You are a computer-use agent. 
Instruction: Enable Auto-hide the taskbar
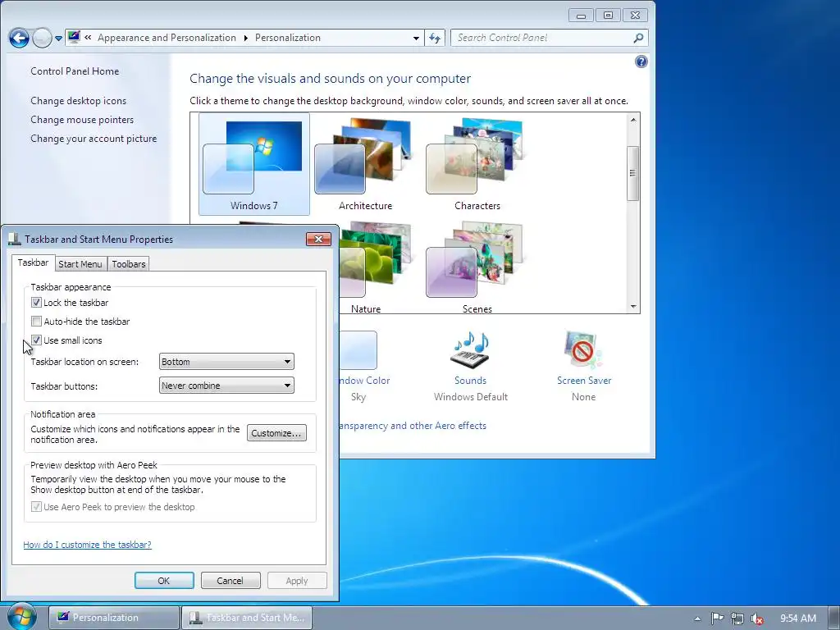(x=36, y=322)
